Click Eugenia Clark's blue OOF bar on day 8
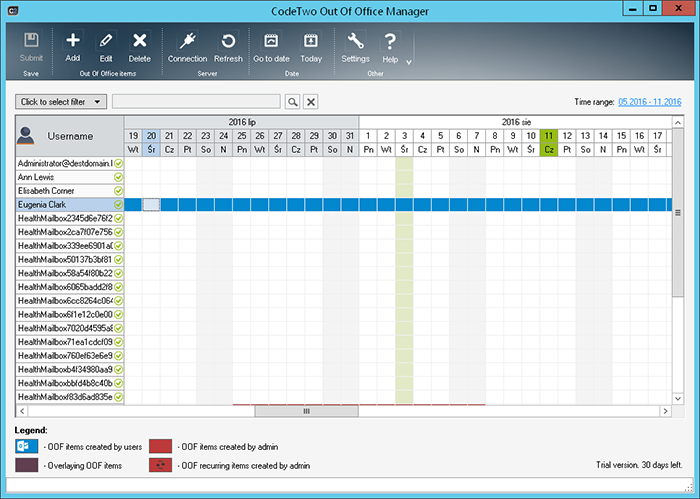The width and height of the screenshot is (700, 499). point(495,205)
